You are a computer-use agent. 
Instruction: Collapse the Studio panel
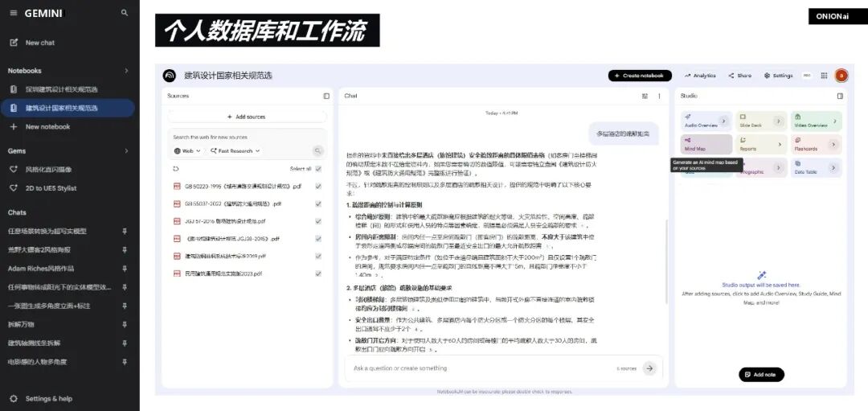pyautogui.click(x=840, y=97)
